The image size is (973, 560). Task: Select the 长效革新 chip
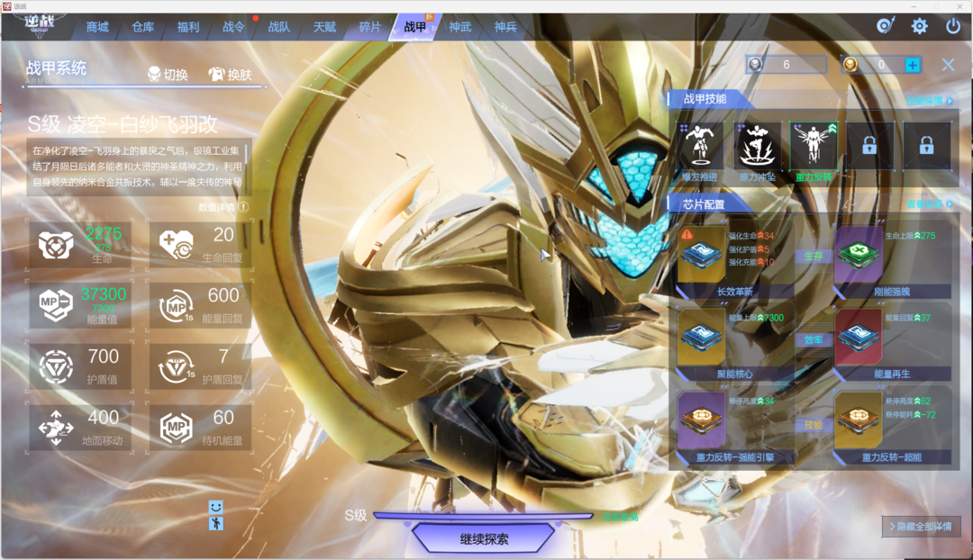(701, 255)
